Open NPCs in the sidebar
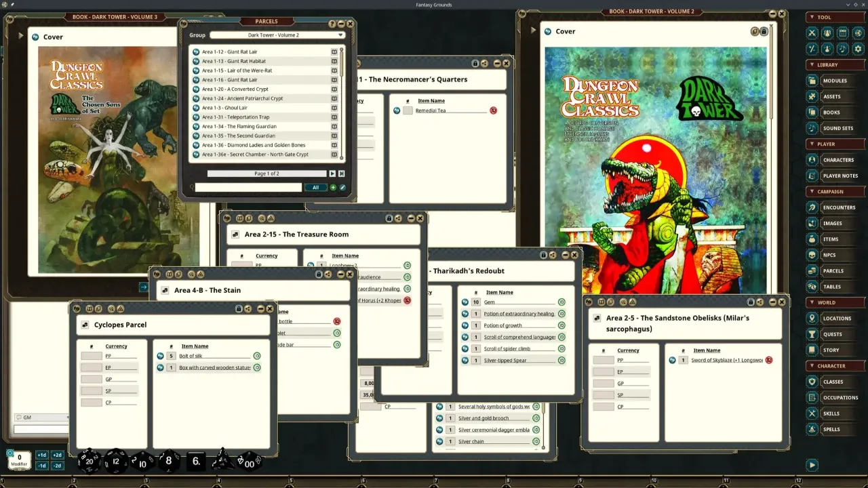The height and width of the screenshot is (488, 868). [835, 255]
